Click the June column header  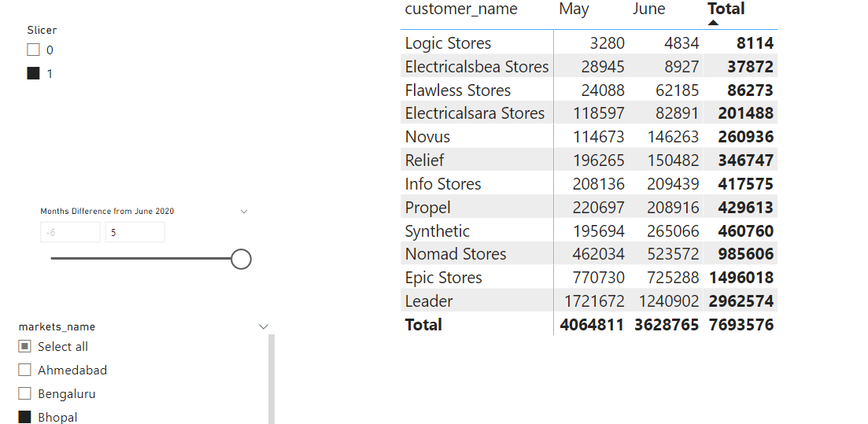click(x=648, y=9)
